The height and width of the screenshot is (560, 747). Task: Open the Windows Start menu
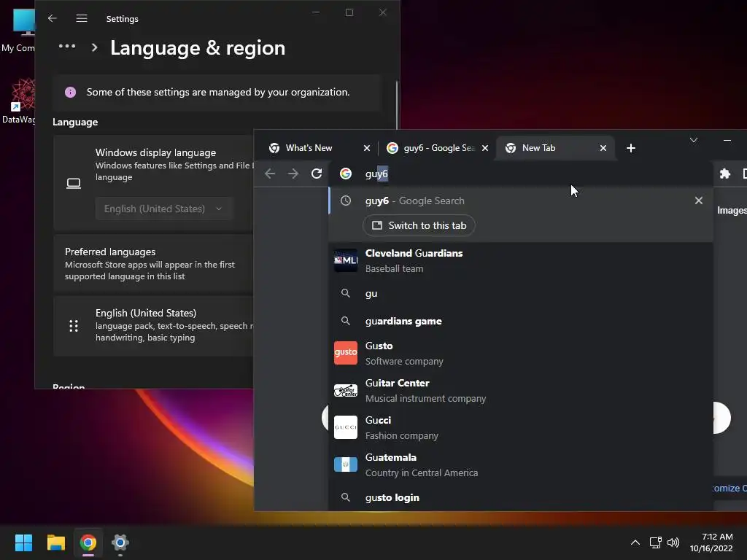[x=23, y=542]
